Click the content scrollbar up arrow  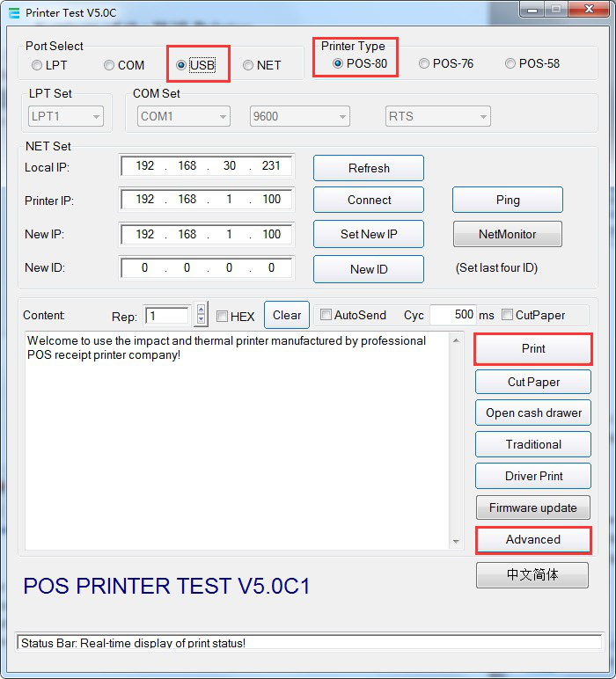(456, 340)
